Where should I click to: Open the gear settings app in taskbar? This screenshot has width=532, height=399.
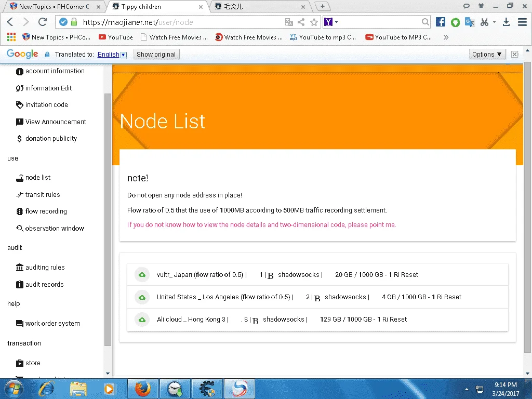207,389
